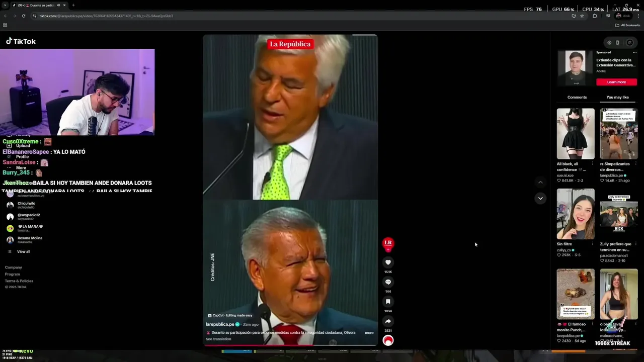This screenshot has height=362, width=644.
Task: Open the profile avatar icon in the top-right pill
Action: 629,42
